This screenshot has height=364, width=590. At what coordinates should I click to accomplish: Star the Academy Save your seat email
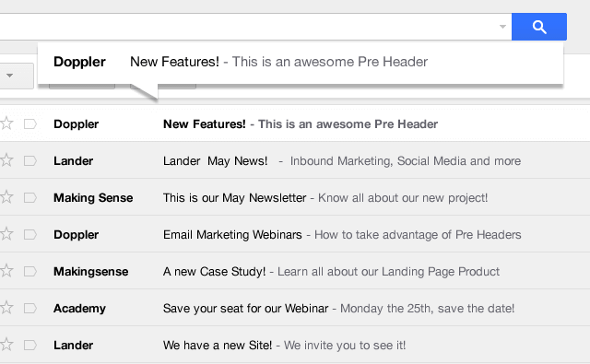click(6, 308)
